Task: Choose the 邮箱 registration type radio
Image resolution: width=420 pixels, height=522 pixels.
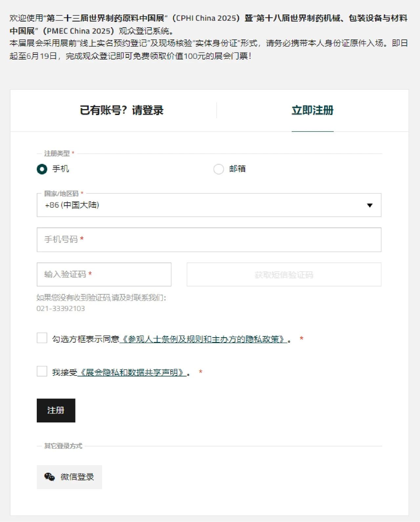Action: (x=219, y=169)
